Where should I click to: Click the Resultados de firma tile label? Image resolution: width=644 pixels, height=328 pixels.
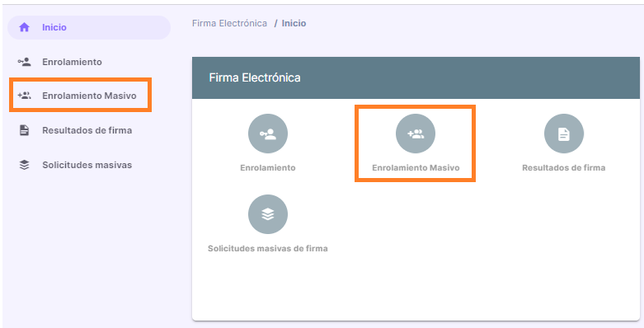click(x=563, y=168)
